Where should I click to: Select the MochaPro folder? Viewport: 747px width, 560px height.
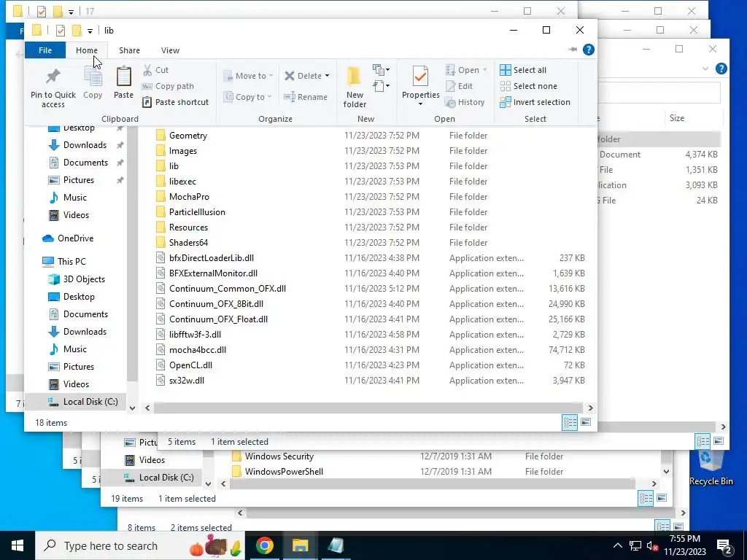[189, 197]
